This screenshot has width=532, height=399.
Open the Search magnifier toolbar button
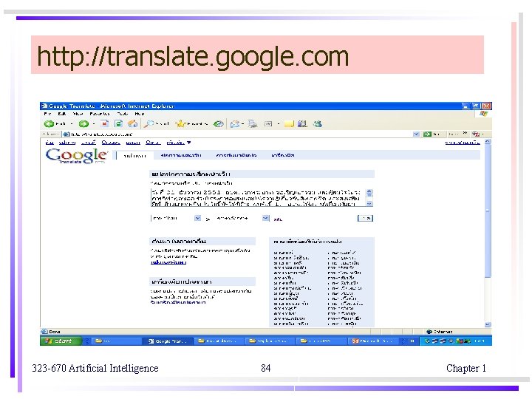coord(157,124)
